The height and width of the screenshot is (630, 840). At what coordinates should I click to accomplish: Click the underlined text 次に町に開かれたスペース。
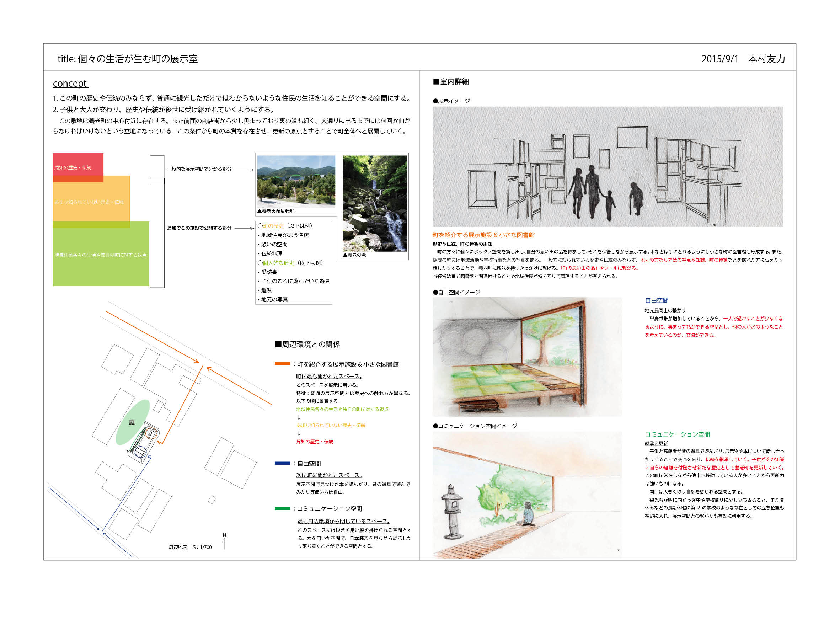tap(329, 475)
